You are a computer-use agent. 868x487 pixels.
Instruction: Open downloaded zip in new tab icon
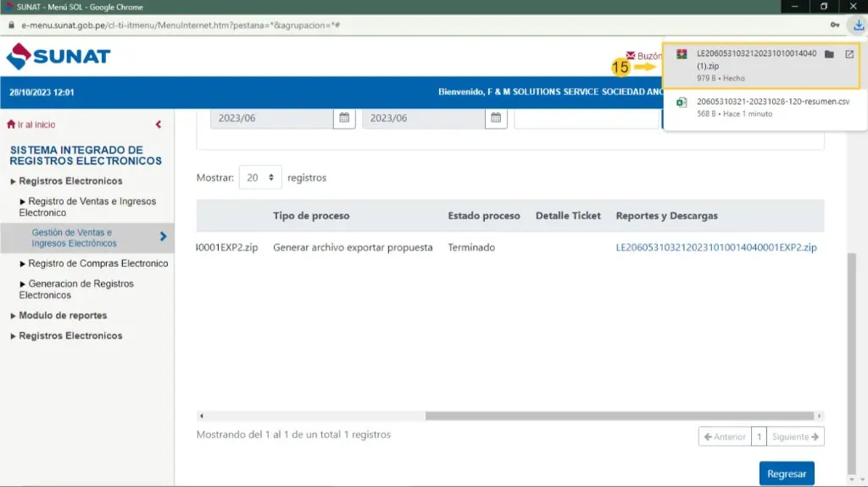click(x=849, y=55)
